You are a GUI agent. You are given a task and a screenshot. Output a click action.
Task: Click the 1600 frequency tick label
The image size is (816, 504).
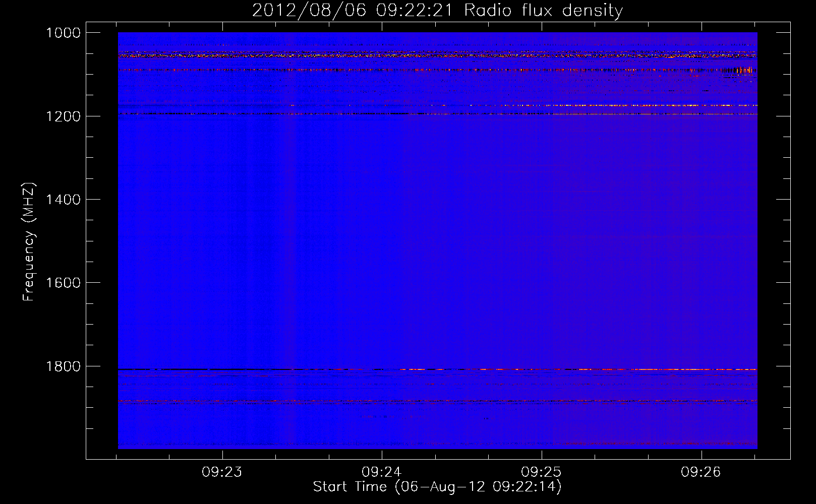[63, 283]
